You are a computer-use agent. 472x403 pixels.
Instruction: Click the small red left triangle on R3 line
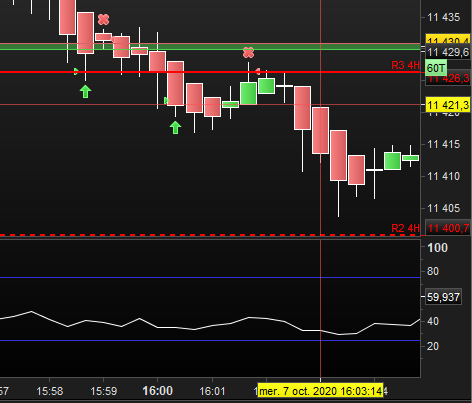pyautogui.click(x=257, y=71)
